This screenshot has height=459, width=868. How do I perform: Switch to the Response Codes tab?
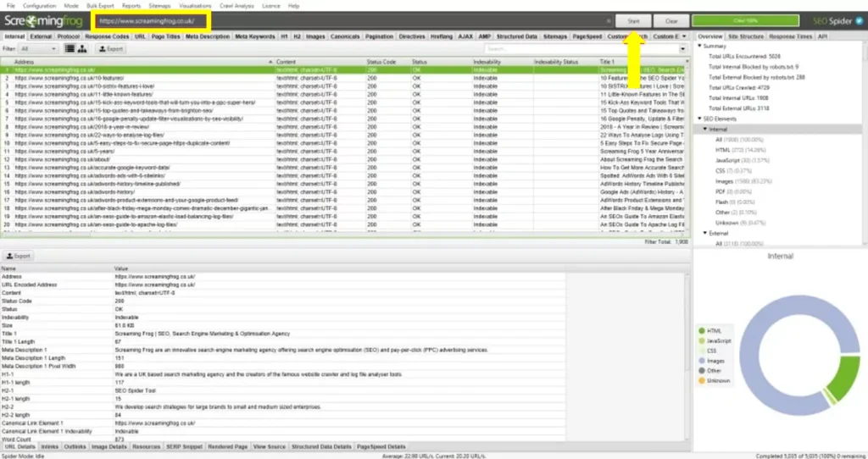click(x=107, y=36)
